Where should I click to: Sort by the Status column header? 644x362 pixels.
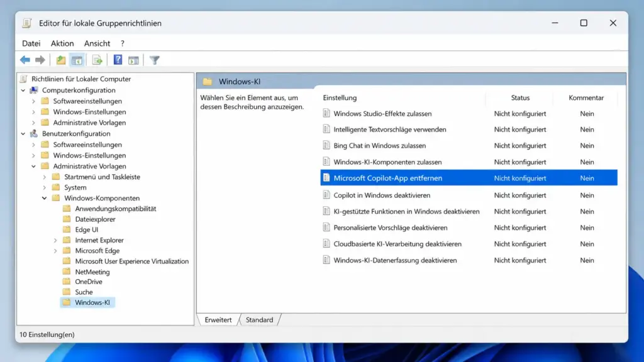(x=520, y=97)
